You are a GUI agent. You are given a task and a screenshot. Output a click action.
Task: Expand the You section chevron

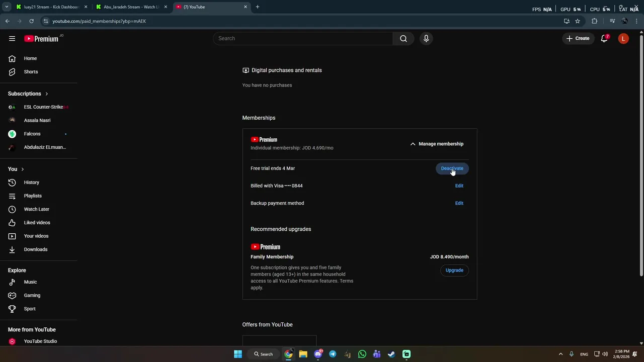click(22, 169)
